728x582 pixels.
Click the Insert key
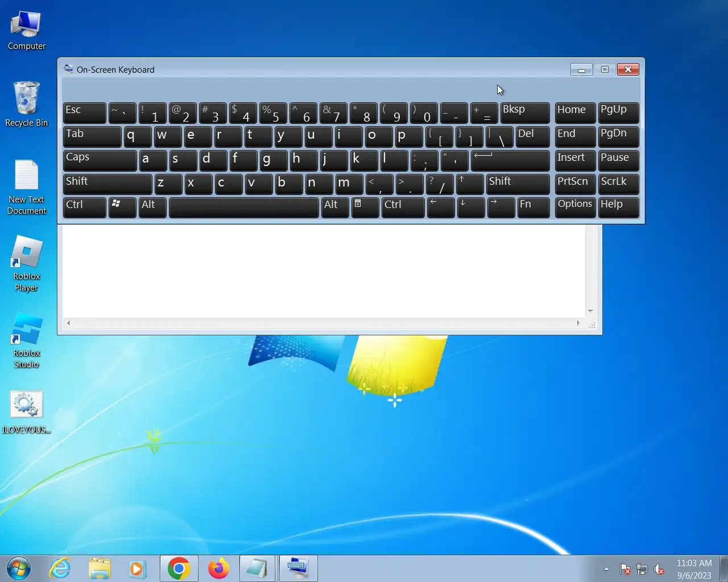[576, 160]
